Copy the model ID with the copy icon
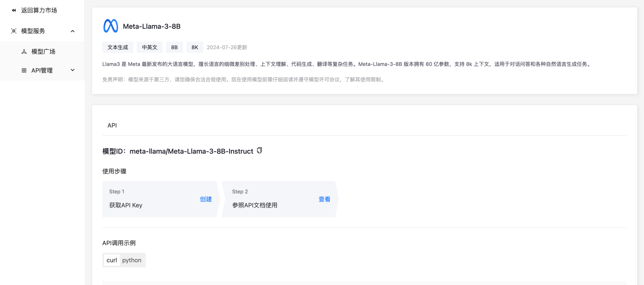Viewport: 644px width, 285px height. click(259, 151)
